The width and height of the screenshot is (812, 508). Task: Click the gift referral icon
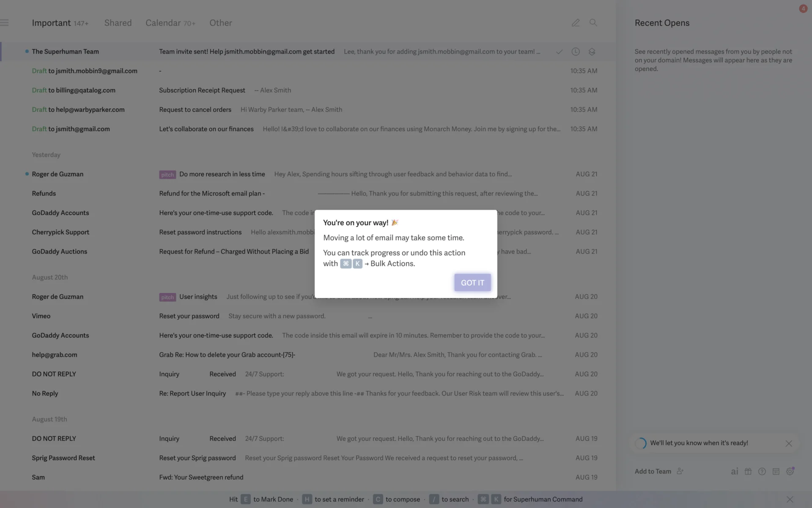point(748,471)
